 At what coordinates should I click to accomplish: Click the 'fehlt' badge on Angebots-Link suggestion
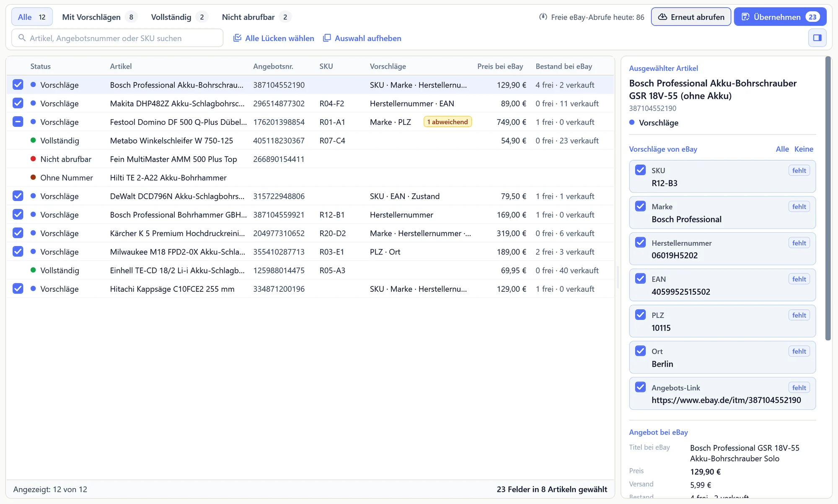799,388
